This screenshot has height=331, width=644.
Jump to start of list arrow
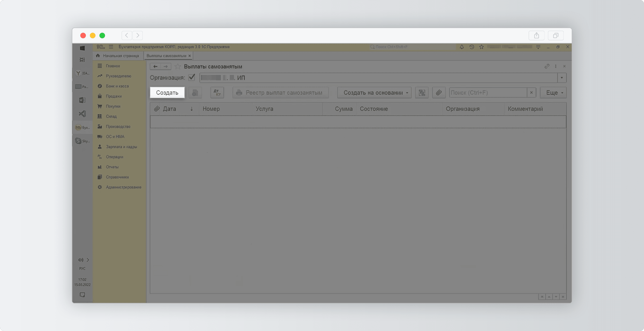(x=542, y=297)
